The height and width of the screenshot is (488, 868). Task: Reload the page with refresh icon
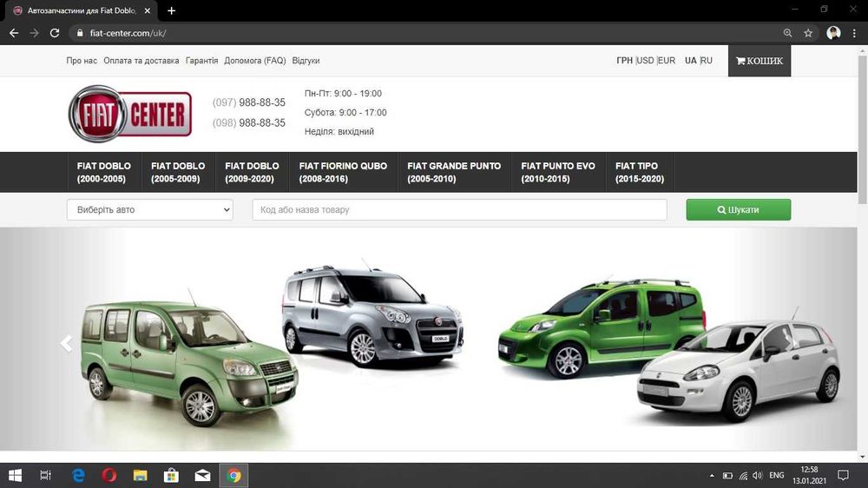pyautogui.click(x=54, y=33)
